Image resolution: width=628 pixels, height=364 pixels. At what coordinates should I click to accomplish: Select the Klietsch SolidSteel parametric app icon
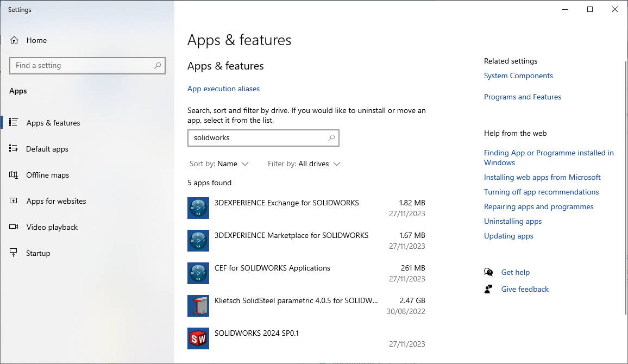198,306
